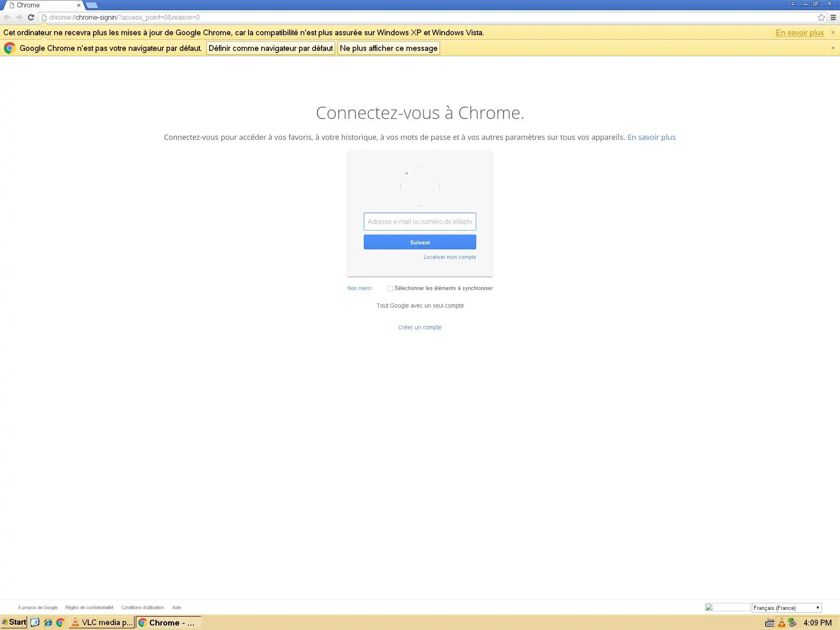Click Ne plus afficher ce message
This screenshot has height=630, width=840.
point(388,48)
